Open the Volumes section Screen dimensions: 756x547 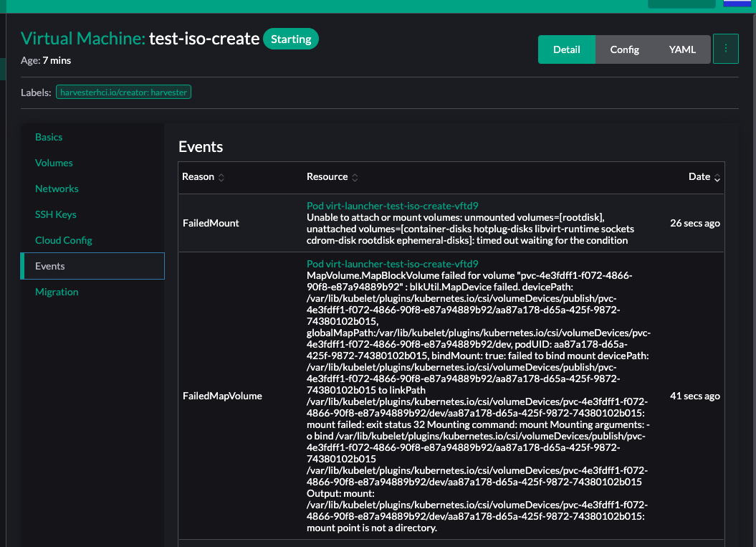(54, 163)
